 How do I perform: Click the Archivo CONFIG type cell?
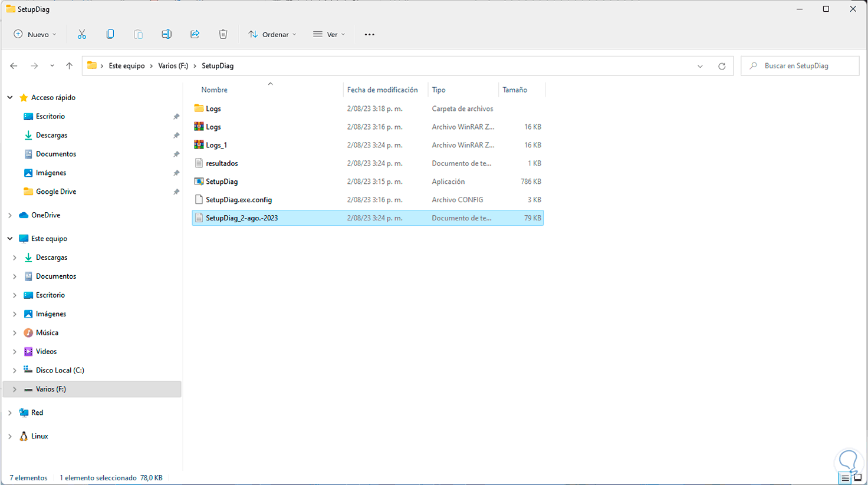tap(458, 200)
